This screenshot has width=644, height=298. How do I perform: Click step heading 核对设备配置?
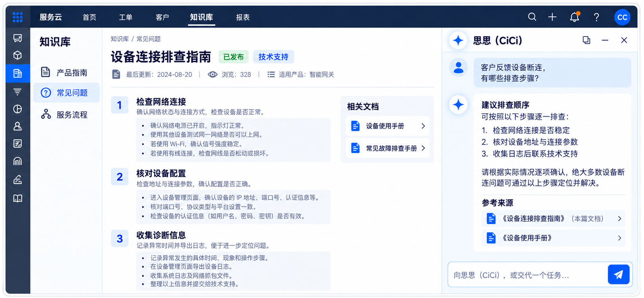pyautogui.click(x=161, y=173)
